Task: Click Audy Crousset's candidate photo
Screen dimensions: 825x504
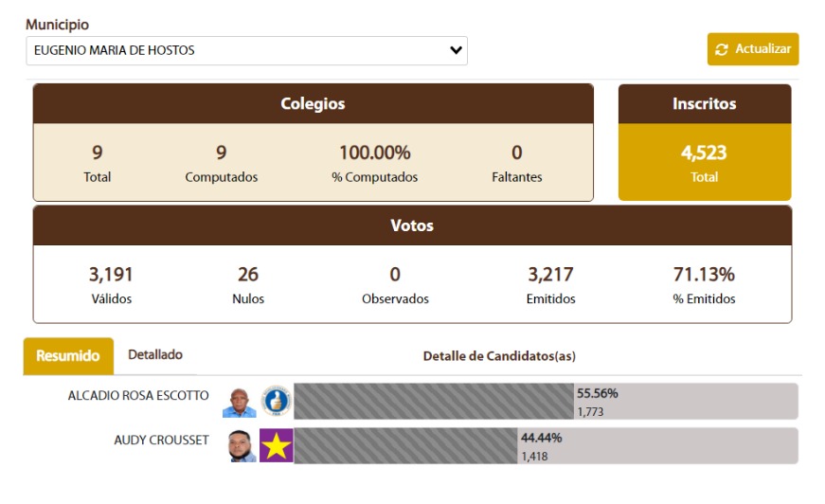Action: [x=242, y=445]
